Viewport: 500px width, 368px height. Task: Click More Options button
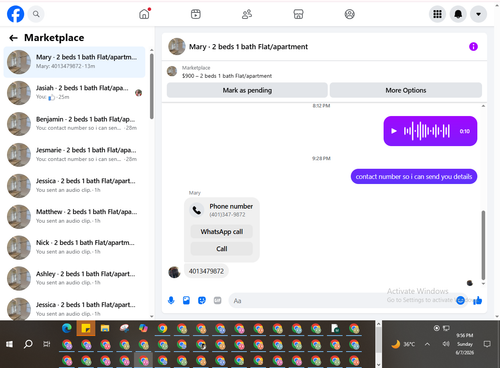406,90
